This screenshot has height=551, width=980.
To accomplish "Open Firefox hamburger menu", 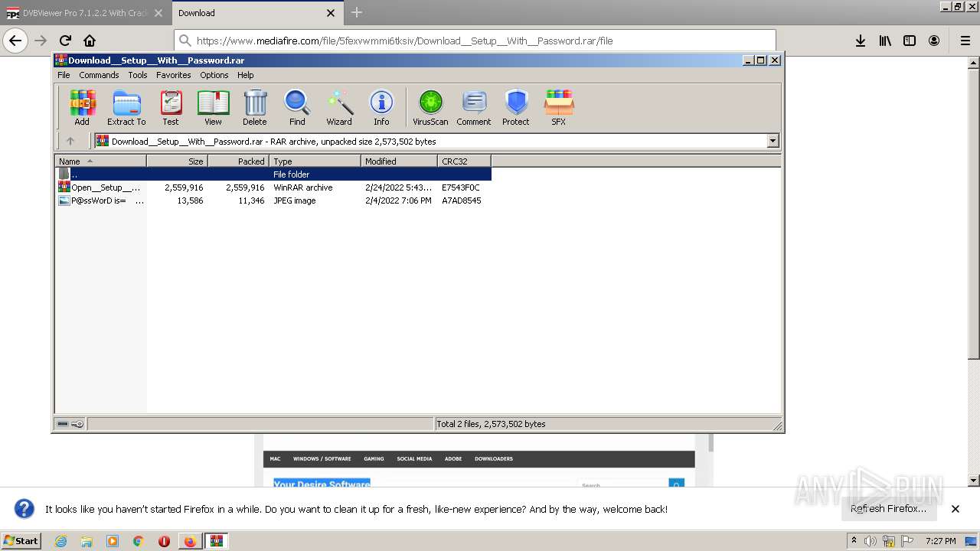I will coord(965,41).
